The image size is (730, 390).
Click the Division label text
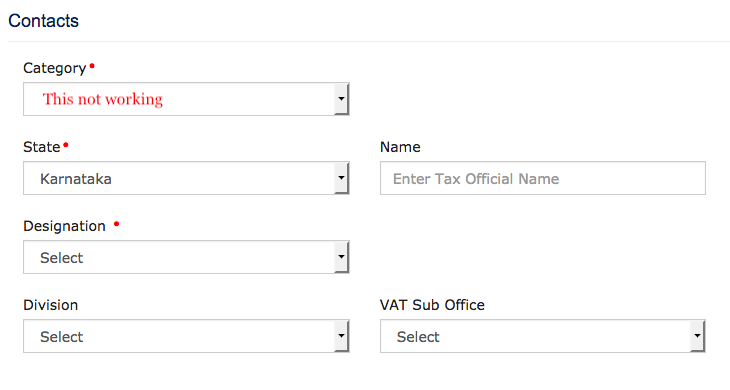[51, 305]
